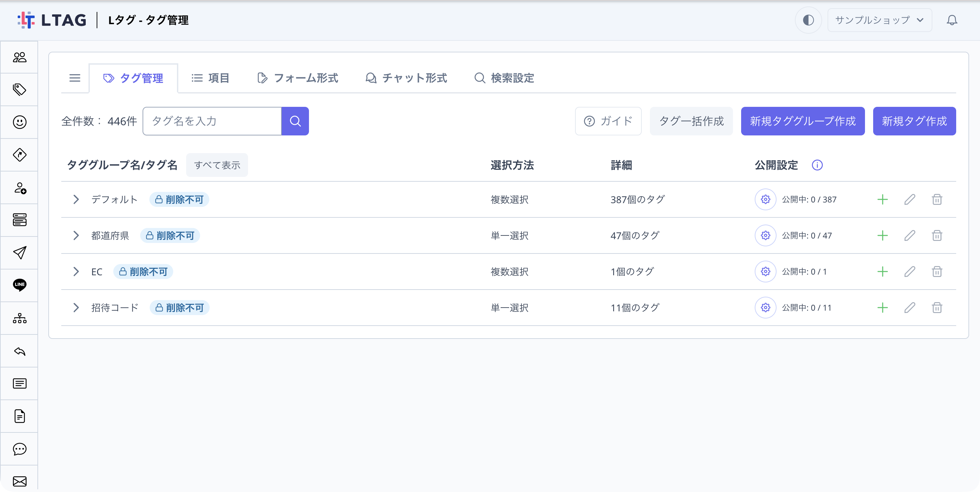The height and width of the screenshot is (492, 980).
Task: Add a tag to EC group
Action: (882, 272)
